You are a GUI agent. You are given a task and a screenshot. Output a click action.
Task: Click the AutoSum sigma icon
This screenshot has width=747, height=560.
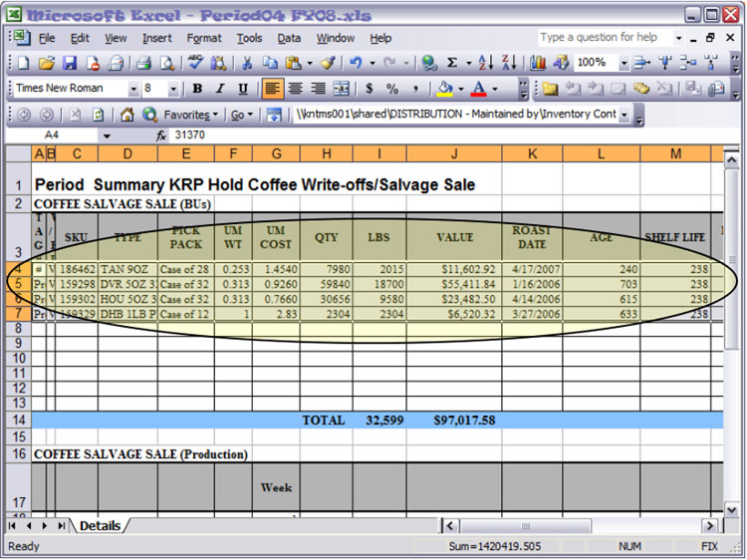(x=452, y=63)
